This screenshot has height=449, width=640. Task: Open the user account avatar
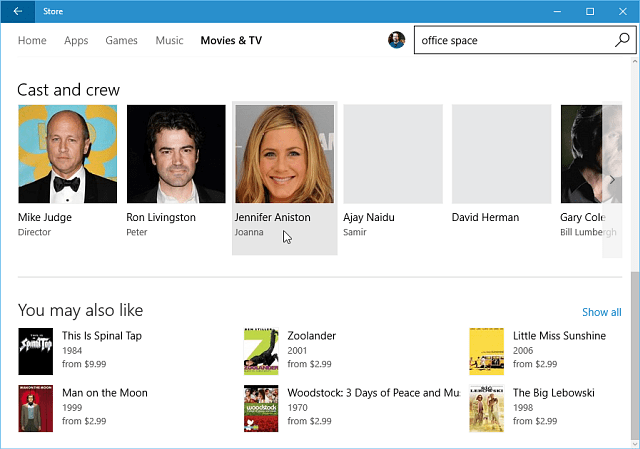coord(396,40)
